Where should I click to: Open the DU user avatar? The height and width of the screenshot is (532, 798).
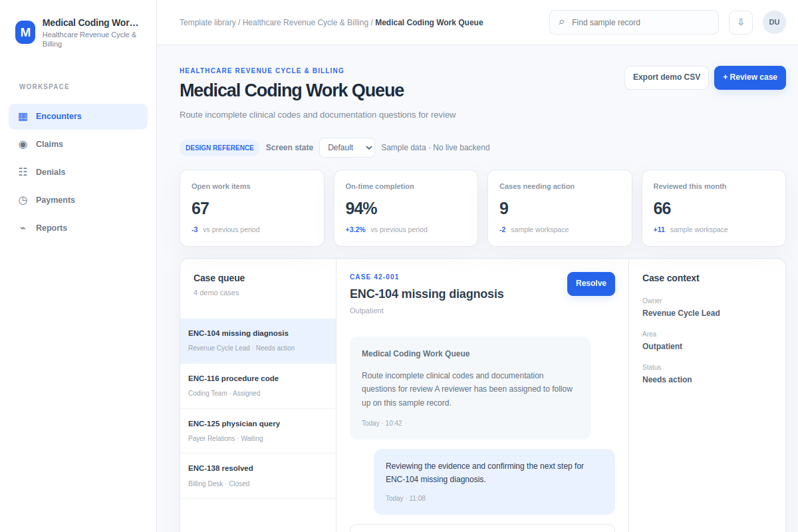coord(774,22)
